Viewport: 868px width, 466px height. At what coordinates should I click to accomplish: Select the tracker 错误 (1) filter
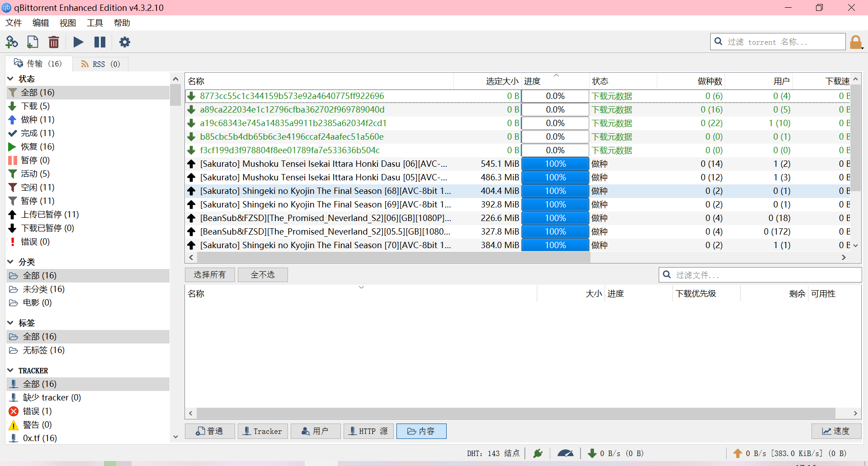point(88,411)
